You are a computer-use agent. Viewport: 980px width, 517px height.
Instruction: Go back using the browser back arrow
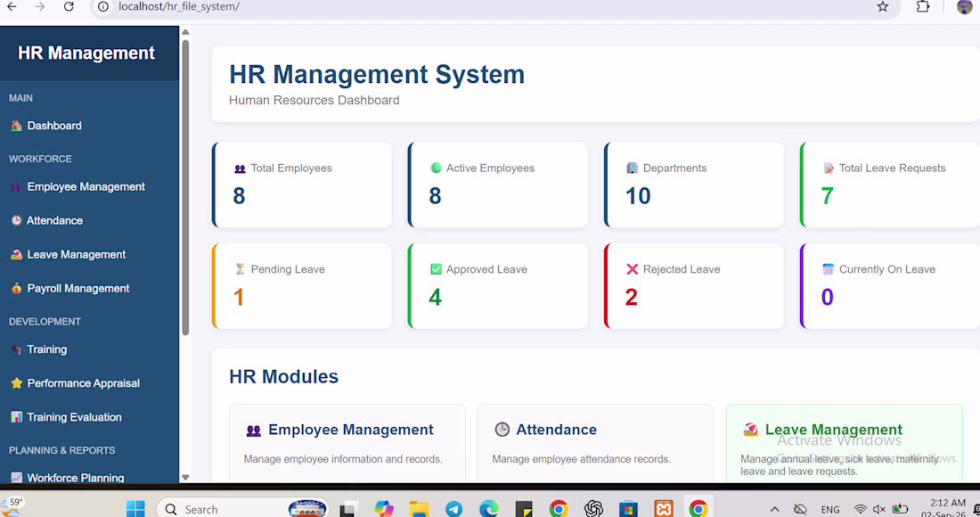coord(12,7)
